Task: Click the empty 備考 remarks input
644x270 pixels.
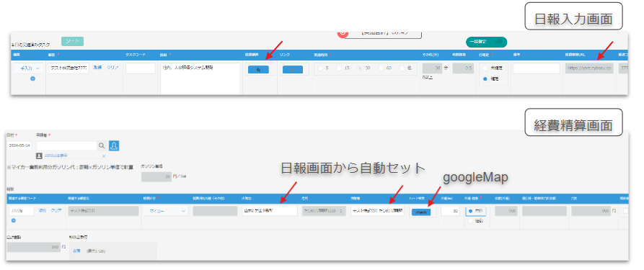Action: pyautogui.click(x=537, y=68)
